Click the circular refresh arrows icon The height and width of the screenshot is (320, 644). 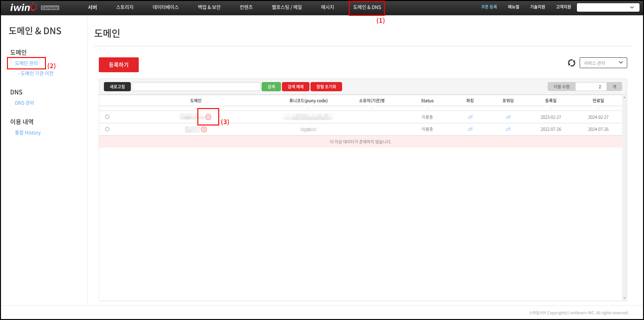coord(571,63)
